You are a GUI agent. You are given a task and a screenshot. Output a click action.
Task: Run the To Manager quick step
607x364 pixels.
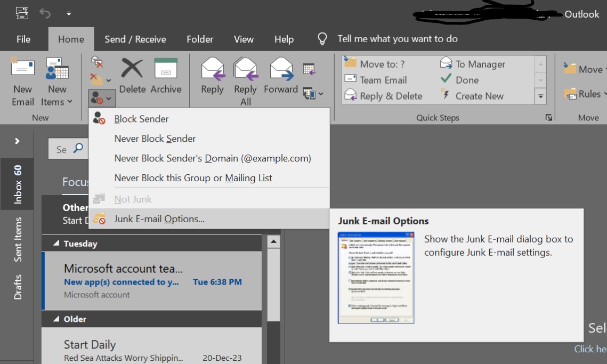click(473, 63)
